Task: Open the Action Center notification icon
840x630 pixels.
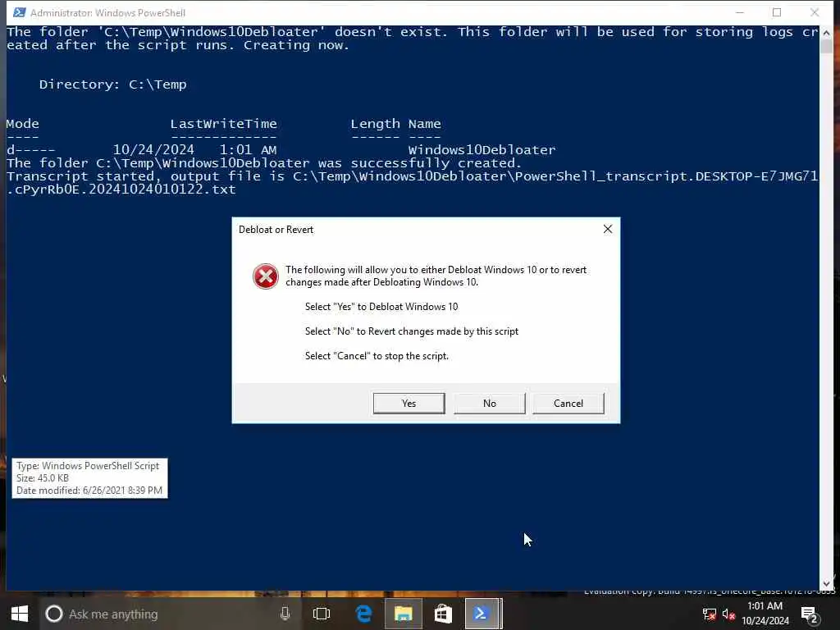Action: tap(809, 614)
